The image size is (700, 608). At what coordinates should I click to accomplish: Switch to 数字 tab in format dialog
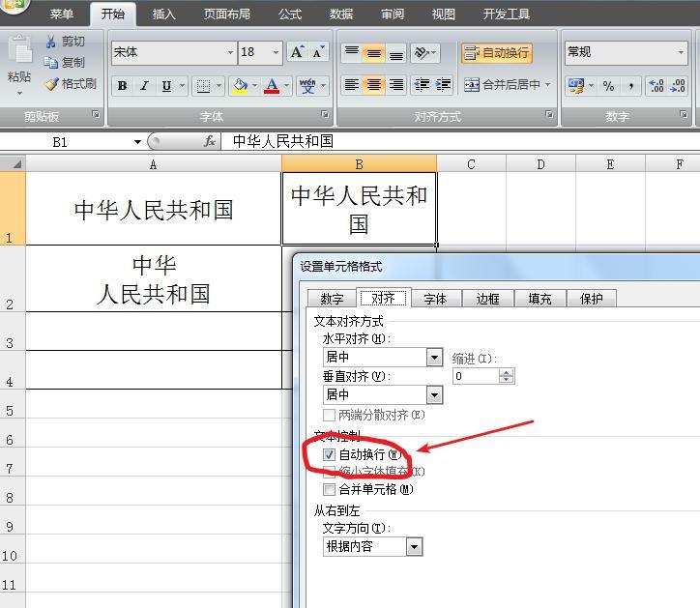332,299
